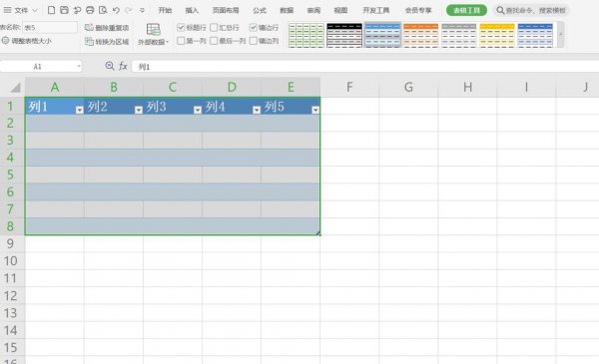The height and width of the screenshot is (364, 599).
Task: Click the Name Box showing A1
Action: point(38,67)
